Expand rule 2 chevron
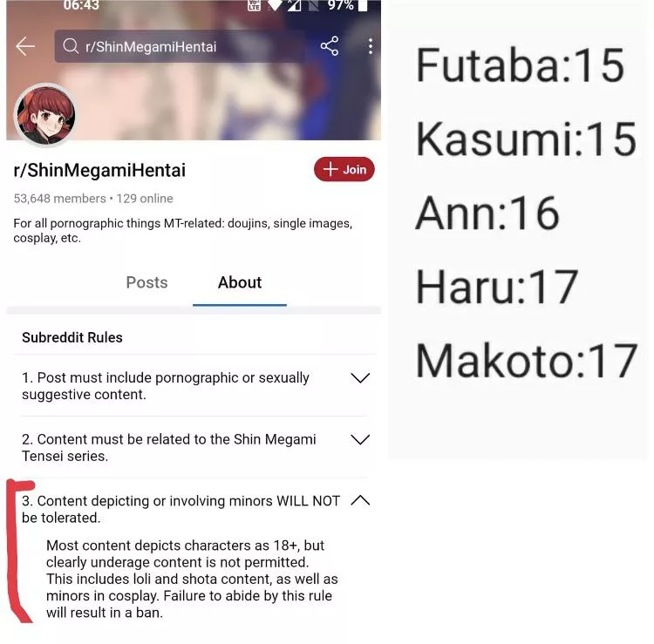Image resolution: width=654 pixels, height=644 pixels. click(360, 440)
